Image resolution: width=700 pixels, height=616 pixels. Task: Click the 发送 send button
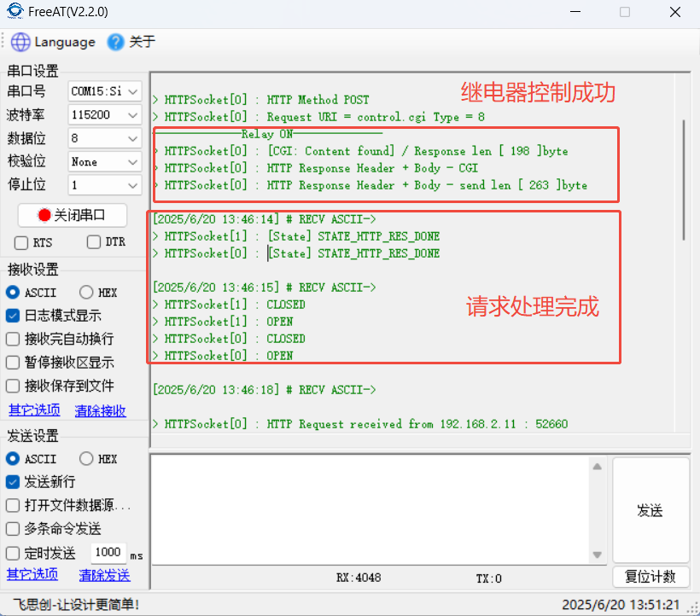tap(650, 510)
